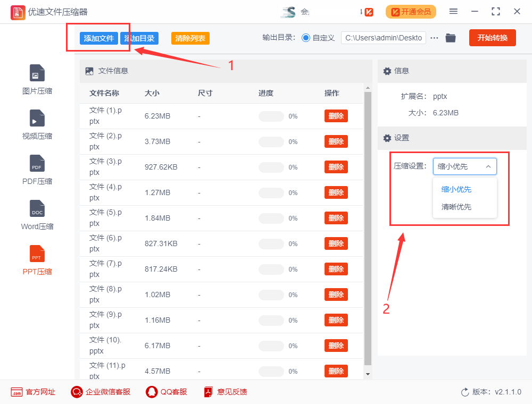Screen dimensions: 532x404
Task: Click the 意见反馈 feedback icon
Action: (209, 392)
